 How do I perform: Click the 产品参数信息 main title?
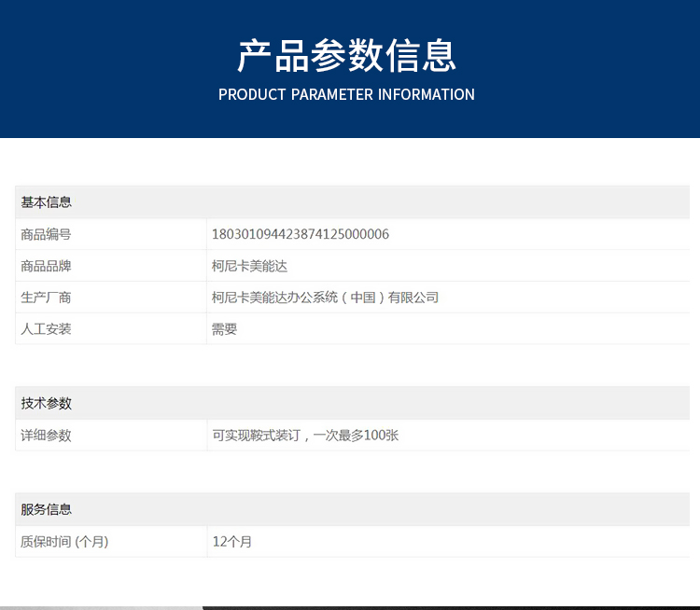[346, 56]
